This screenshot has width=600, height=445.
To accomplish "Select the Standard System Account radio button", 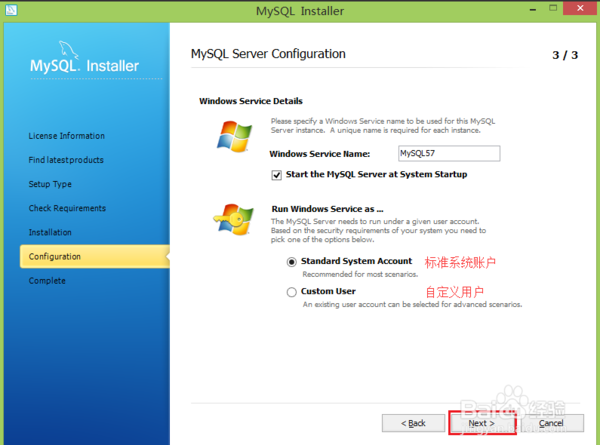I will 292,262.
